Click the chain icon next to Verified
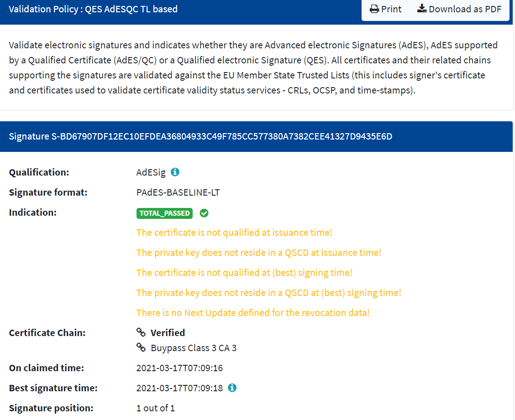The height and width of the screenshot is (420, 515). pos(141,332)
